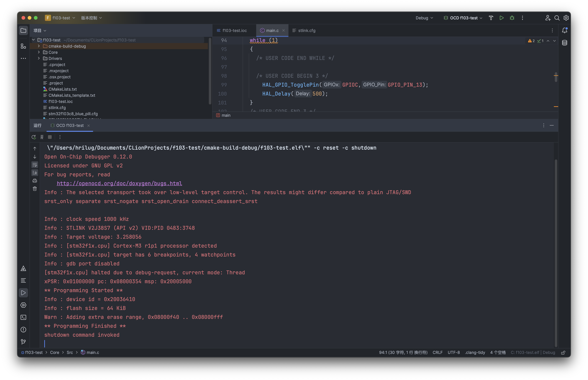Open the TODO list tool window icon

tap(23, 281)
